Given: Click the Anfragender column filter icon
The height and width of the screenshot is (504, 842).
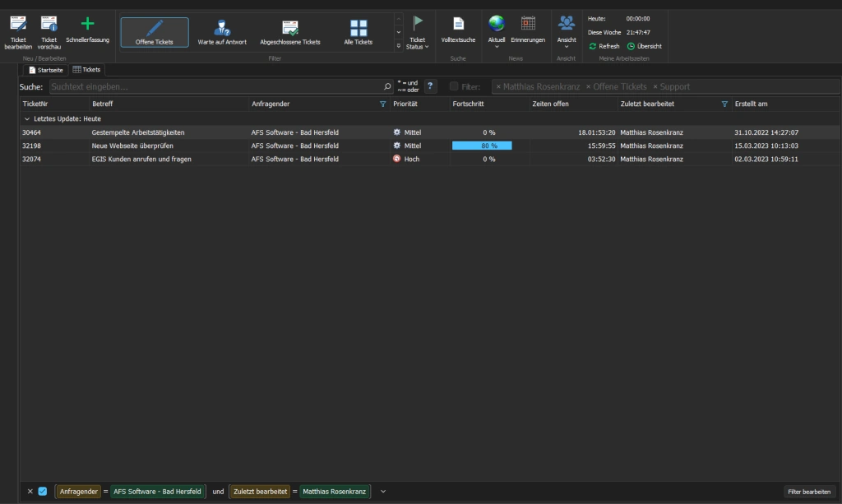Looking at the screenshot, I should click(x=383, y=104).
